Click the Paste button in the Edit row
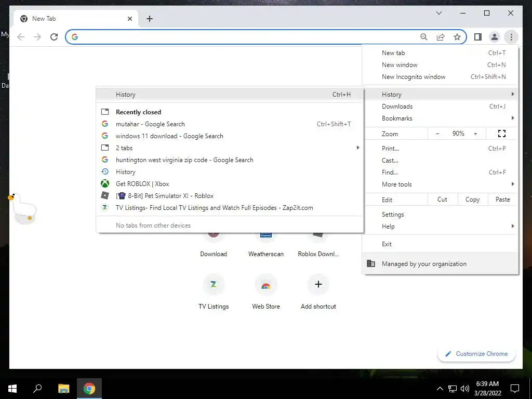 502,199
